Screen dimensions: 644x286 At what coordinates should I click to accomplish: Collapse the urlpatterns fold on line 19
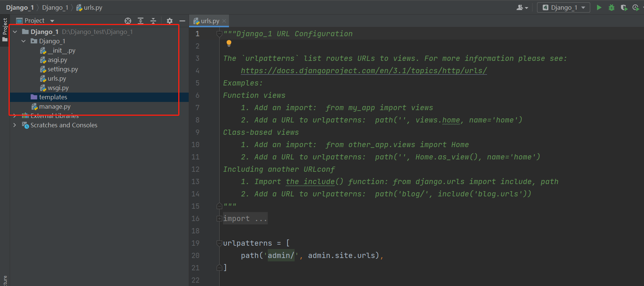219,243
